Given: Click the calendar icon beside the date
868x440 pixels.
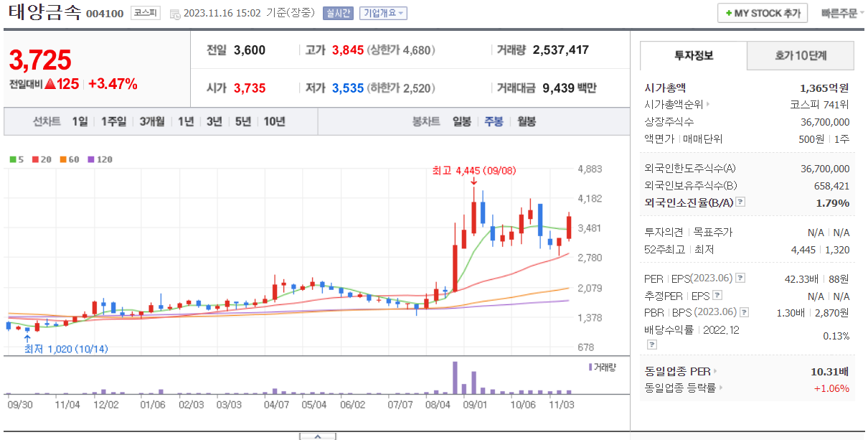Looking at the screenshot, I should pyautogui.click(x=175, y=14).
